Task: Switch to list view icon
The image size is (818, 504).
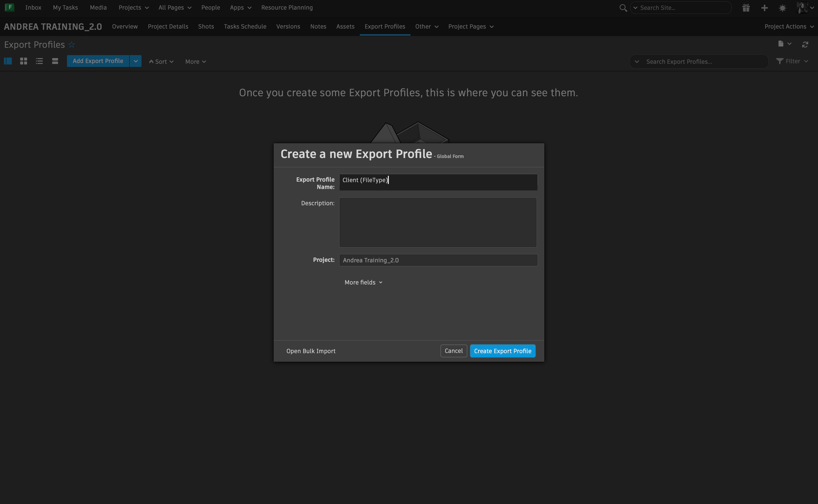Action: [x=39, y=61]
